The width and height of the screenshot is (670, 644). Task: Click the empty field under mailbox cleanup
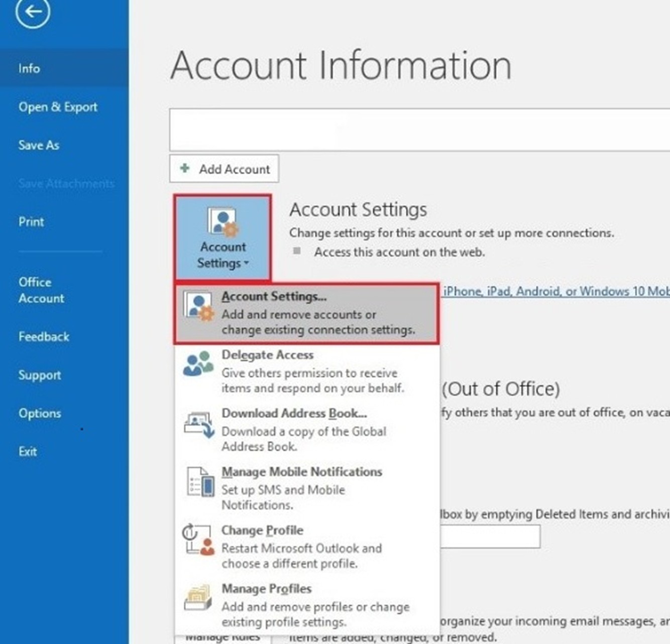tap(490, 537)
